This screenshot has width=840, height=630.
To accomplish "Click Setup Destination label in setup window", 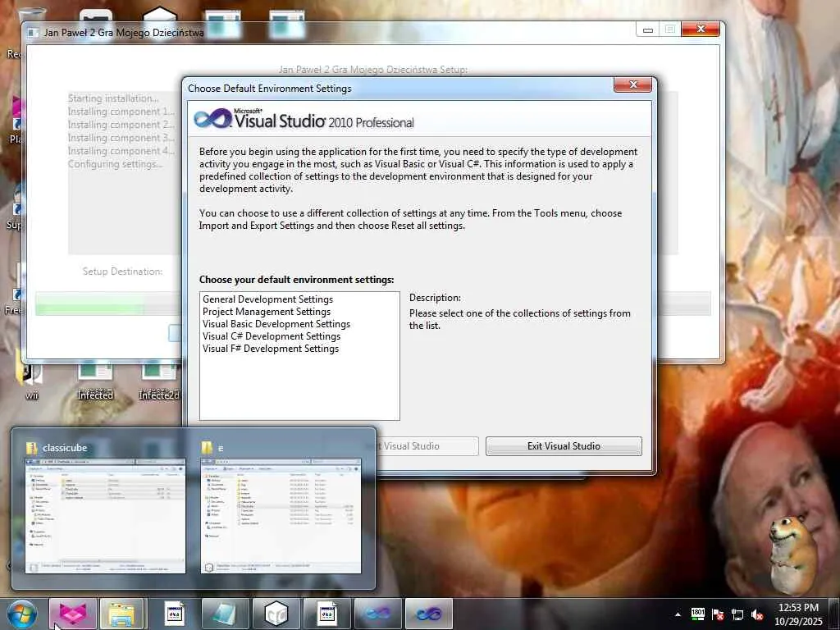I will 123,271.
